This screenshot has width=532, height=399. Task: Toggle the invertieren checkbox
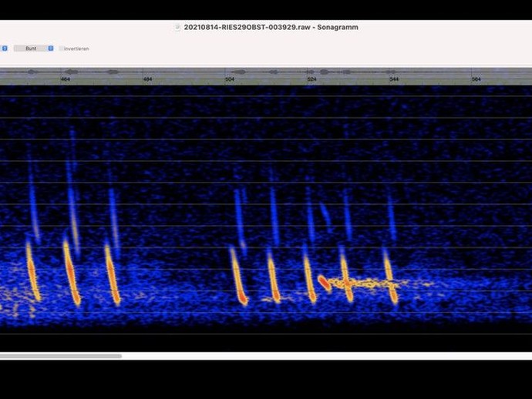tap(62, 49)
